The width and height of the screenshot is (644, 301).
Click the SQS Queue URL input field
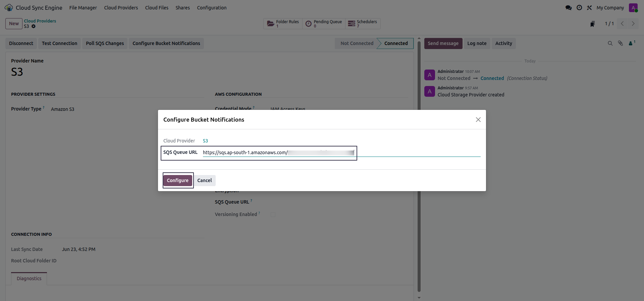pos(341,153)
